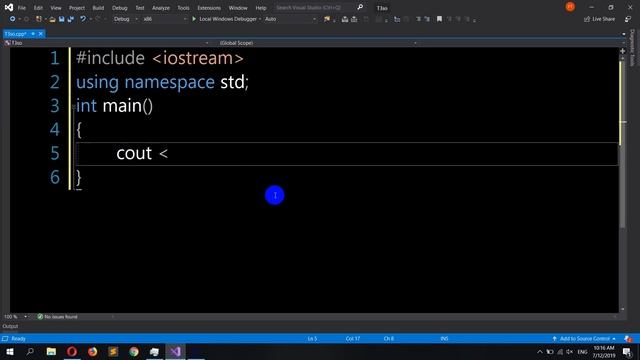This screenshot has height=360, width=640.
Task: Pin the T3ao.cpp tab
Action: tap(33, 34)
